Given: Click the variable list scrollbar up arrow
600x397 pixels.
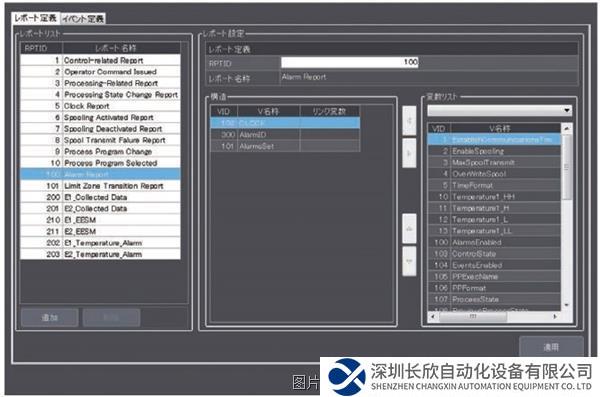Looking at the screenshot, I should (566, 128).
